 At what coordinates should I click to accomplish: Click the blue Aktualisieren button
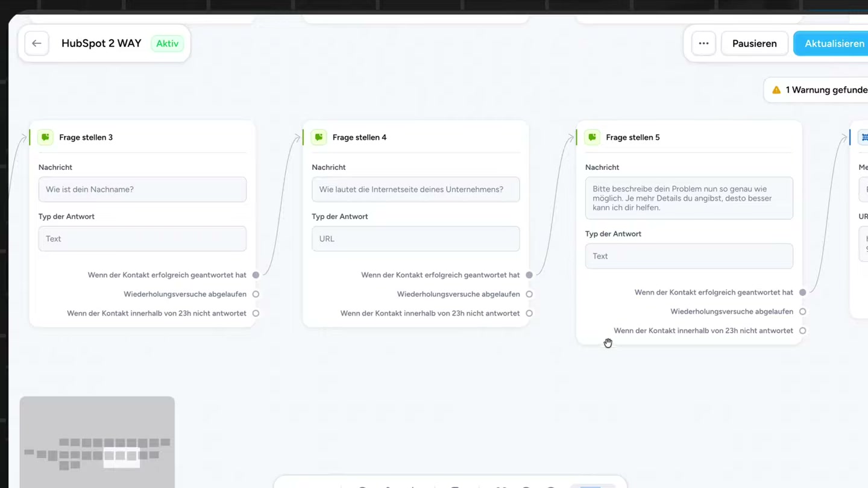835,43
